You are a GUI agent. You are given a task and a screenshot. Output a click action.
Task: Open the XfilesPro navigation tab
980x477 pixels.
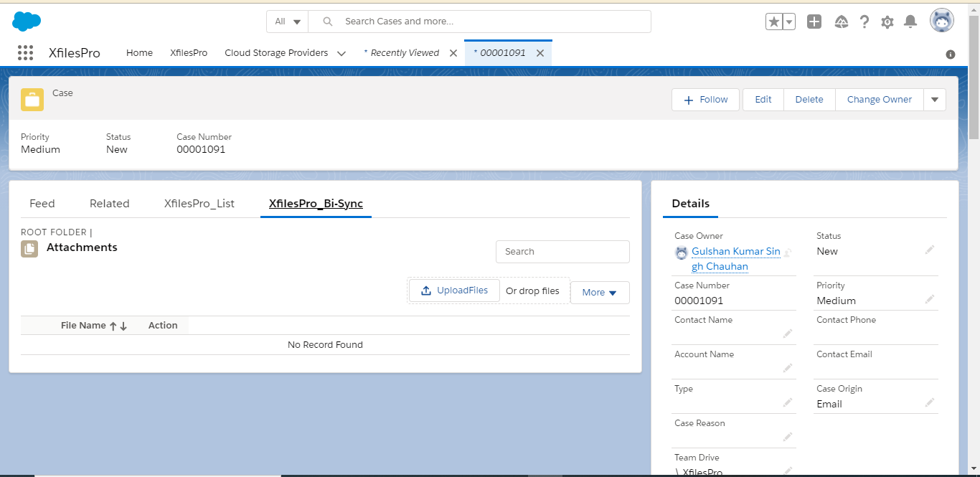click(x=189, y=53)
